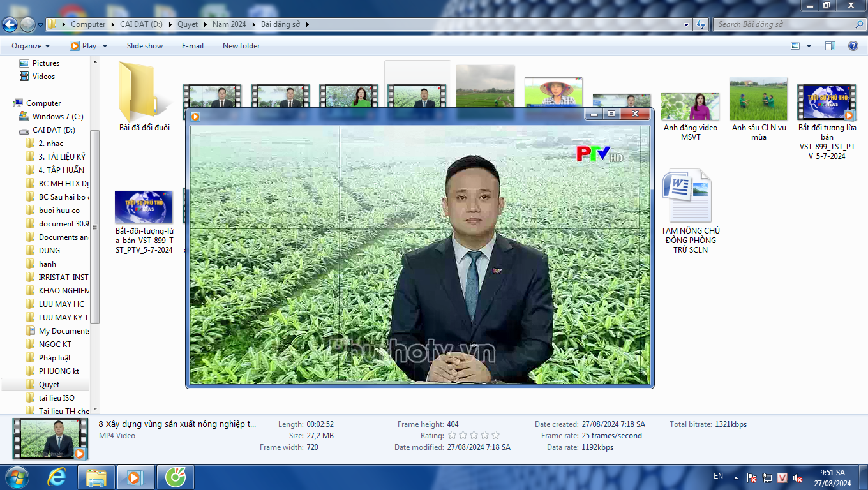Expand the Change your view dropdown arrow
The width and height of the screenshot is (868, 490).
809,46
